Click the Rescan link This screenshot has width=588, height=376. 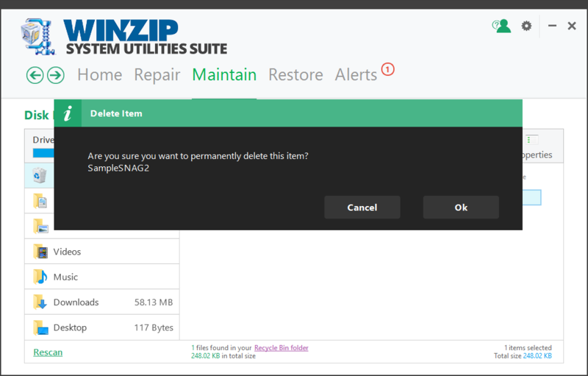(x=48, y=352)
